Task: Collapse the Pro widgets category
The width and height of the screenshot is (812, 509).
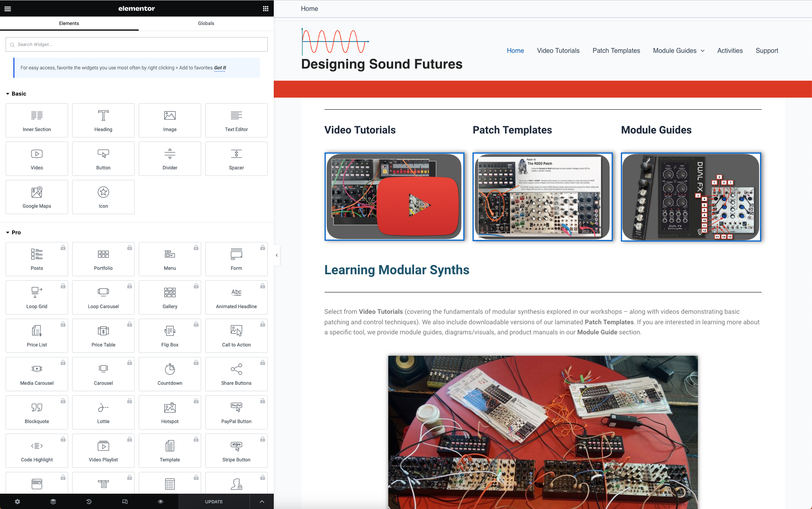Action: (x=13, y=232)
